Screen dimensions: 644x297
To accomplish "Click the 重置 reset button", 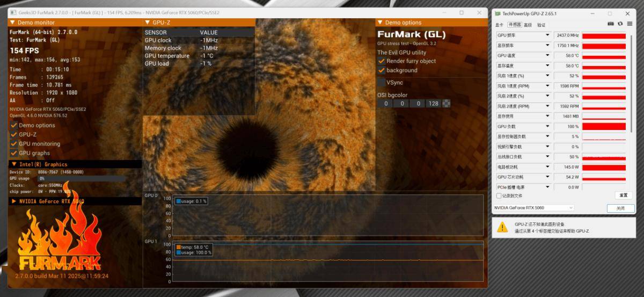I will click(x=624, y=195).
